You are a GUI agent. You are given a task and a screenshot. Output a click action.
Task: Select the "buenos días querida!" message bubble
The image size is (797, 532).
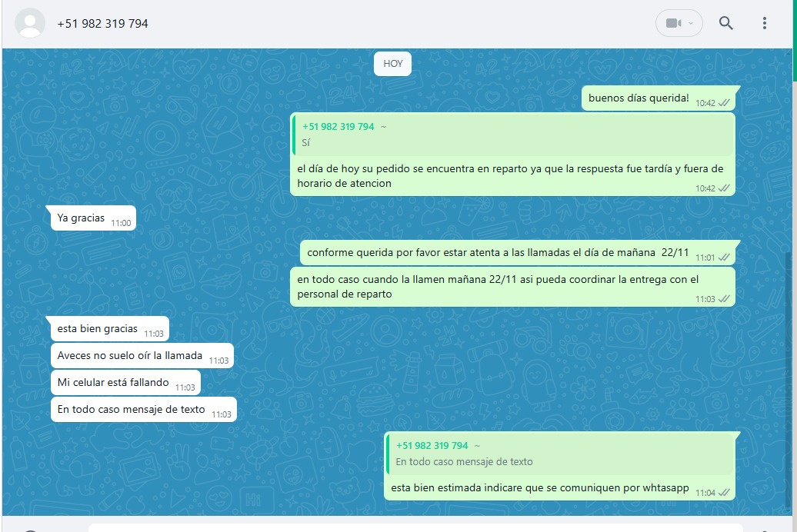[639, 98]
